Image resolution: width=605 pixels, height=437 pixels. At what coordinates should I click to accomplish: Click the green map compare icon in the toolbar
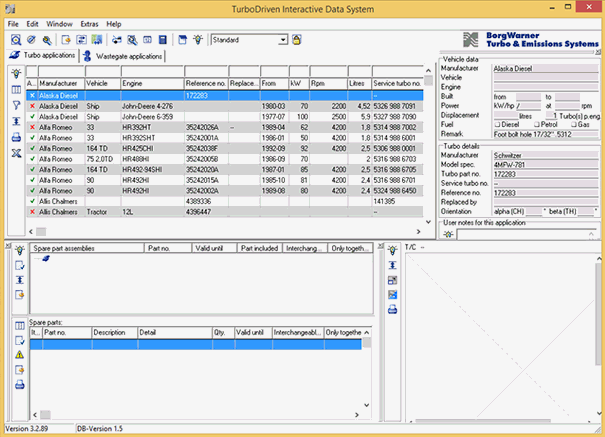[x=97, y=40]
